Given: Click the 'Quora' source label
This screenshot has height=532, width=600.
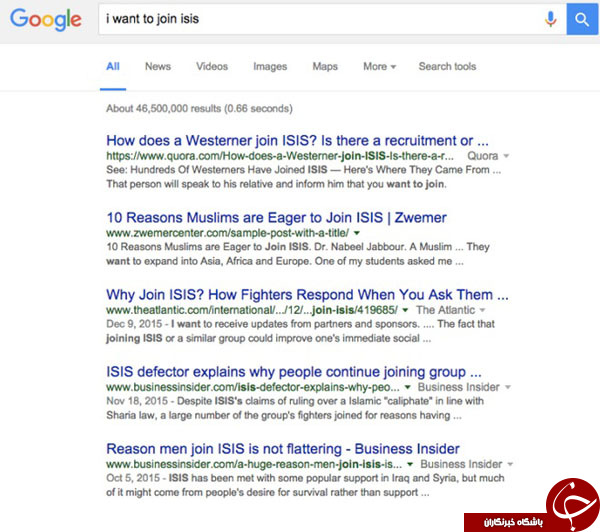Looking at the screenshot, I should pos(483,156).
